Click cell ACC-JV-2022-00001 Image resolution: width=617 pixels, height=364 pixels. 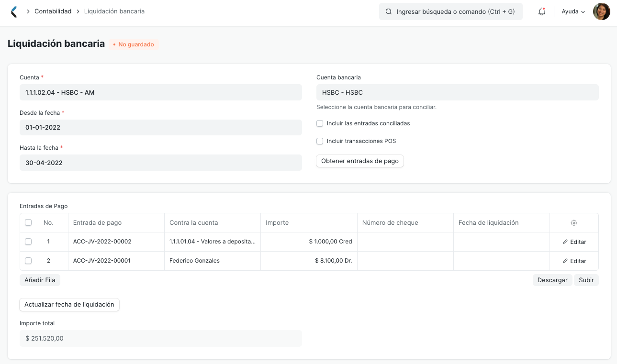coord(116,261)
